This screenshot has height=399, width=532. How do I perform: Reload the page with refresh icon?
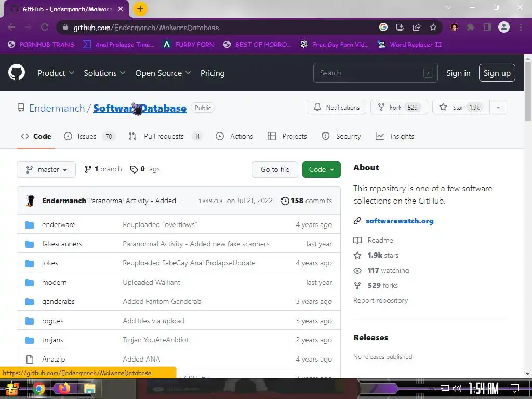tap(45, 27)
